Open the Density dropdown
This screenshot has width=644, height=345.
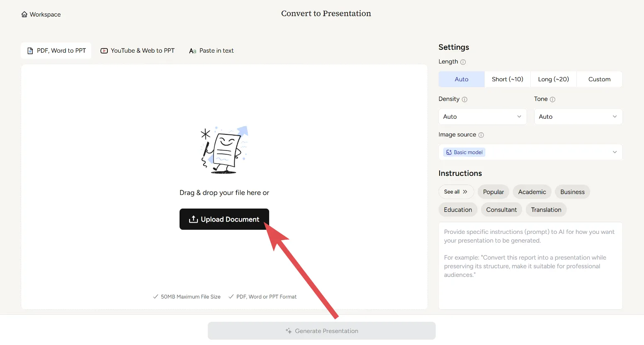coord(482,117)
